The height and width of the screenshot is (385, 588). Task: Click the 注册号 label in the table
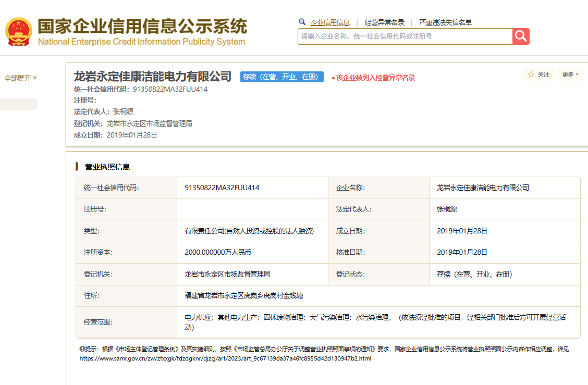click(x=95, y=209)
